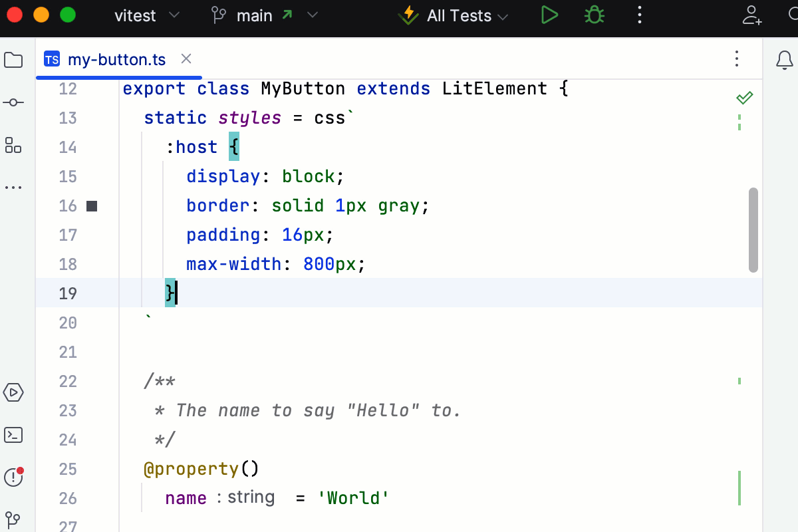Viewport: 798px width, 532px height.
Task: Open the Problems tool window
Action: [x=13, y=477]
